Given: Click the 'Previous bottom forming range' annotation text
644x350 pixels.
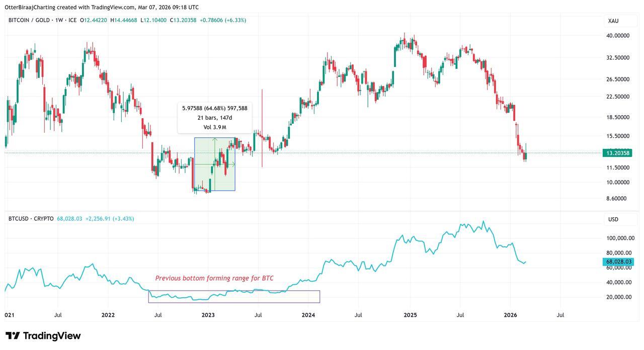Looking at the screenshot, I should [214, 278].
